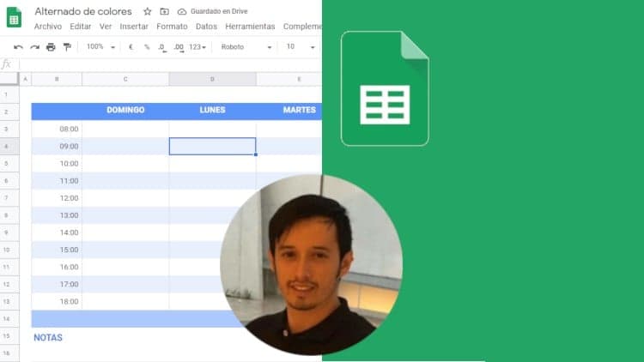Select the 12:00 cell
The image size is (644, 362).
(x=57, y=198)
